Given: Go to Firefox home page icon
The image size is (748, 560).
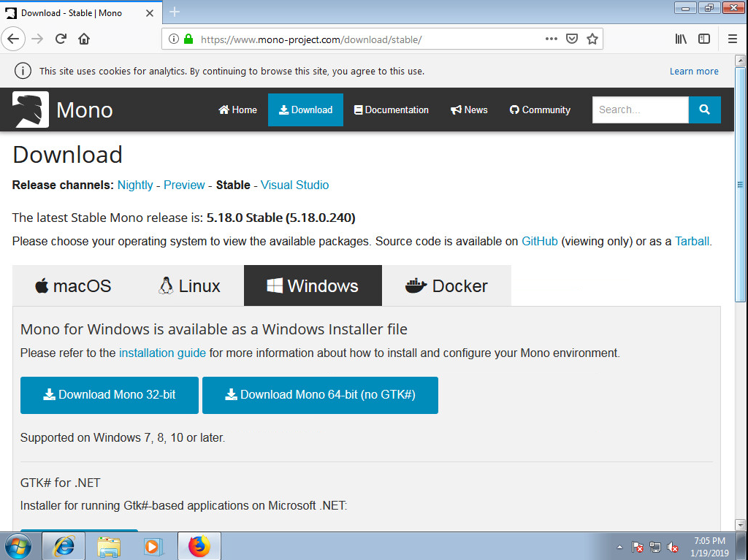Looking at the screenshot, I should pos(84,39).
